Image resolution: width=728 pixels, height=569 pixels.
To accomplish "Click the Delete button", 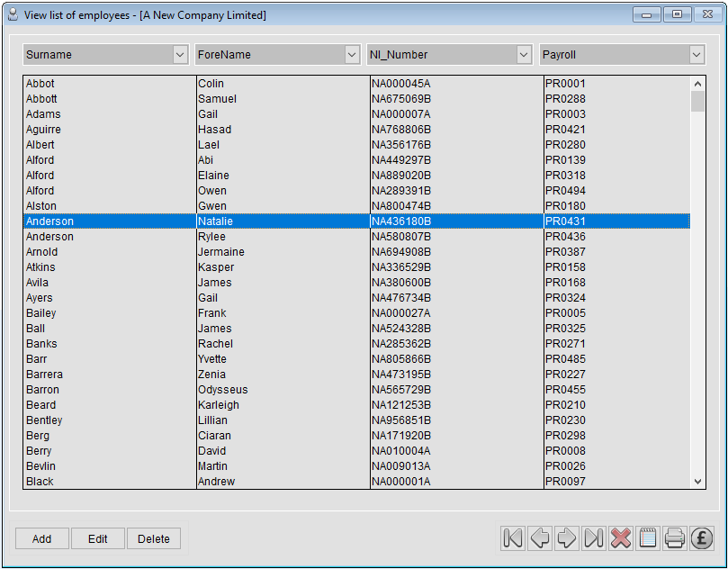I will [x=153, y=537].
